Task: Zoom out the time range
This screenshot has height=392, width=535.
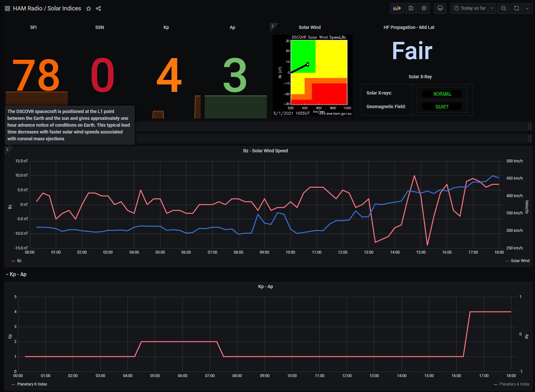Action: (x=504, y=8)
